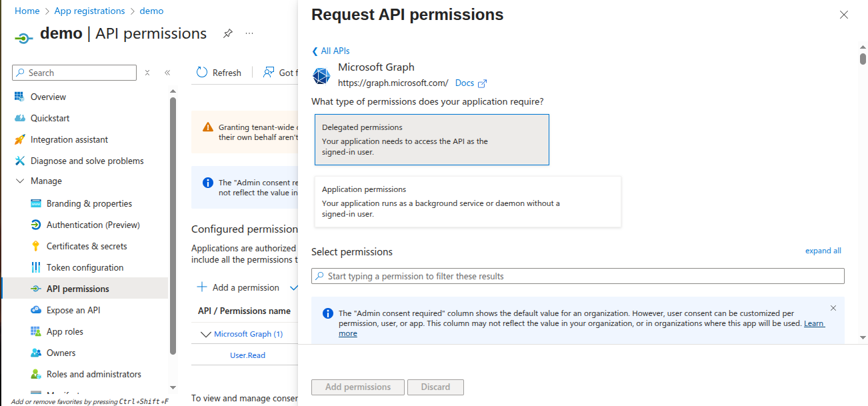This screenshot has width=868, height=406.
Task: Select Delegated permissions option
Action: pos(431,139)
